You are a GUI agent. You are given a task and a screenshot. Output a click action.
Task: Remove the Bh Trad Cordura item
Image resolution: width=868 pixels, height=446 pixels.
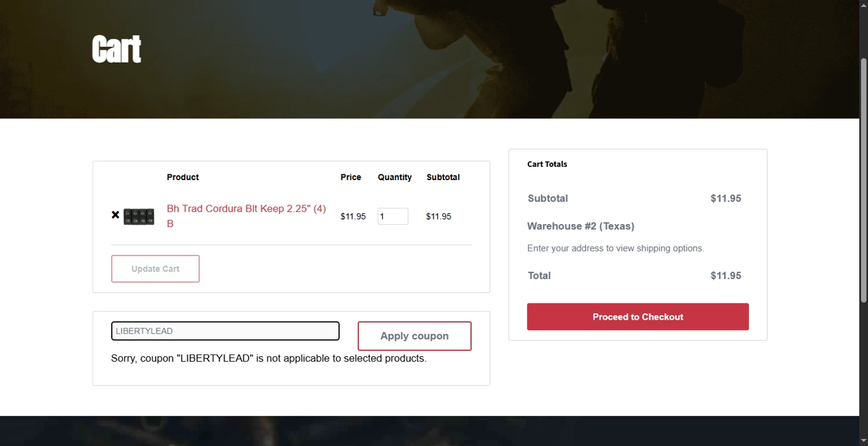tap(115, 215)
